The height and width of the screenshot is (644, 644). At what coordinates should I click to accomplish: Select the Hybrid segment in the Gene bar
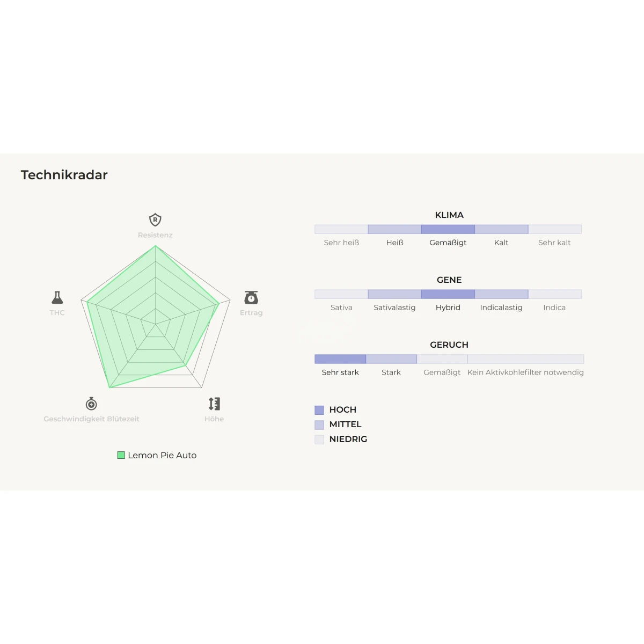448,294
